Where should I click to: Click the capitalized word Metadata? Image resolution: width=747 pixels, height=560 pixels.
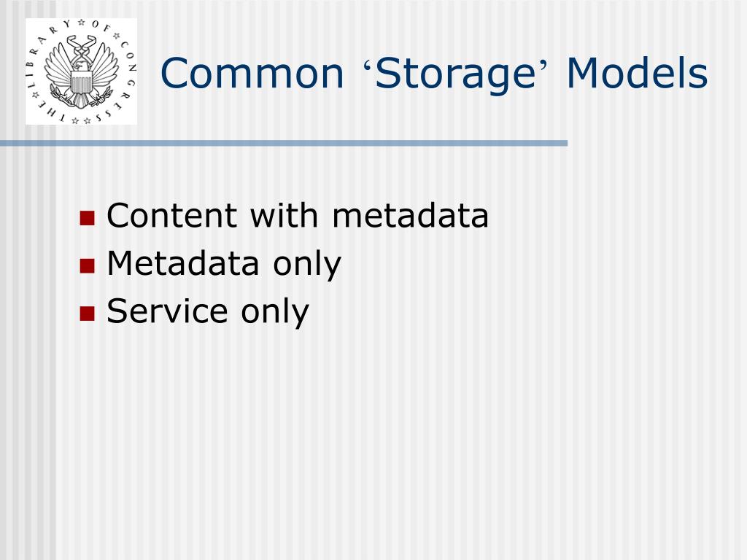pos(183,262)
